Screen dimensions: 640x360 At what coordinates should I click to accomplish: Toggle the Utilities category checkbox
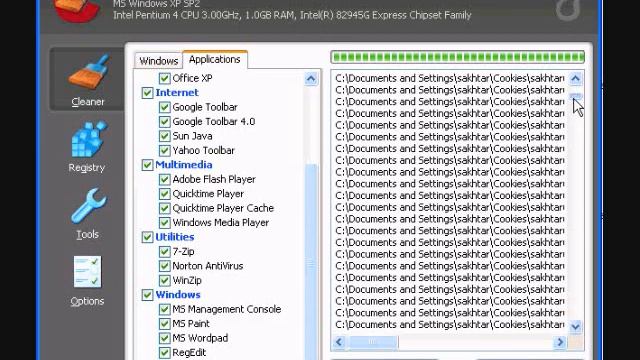(147, 237)
